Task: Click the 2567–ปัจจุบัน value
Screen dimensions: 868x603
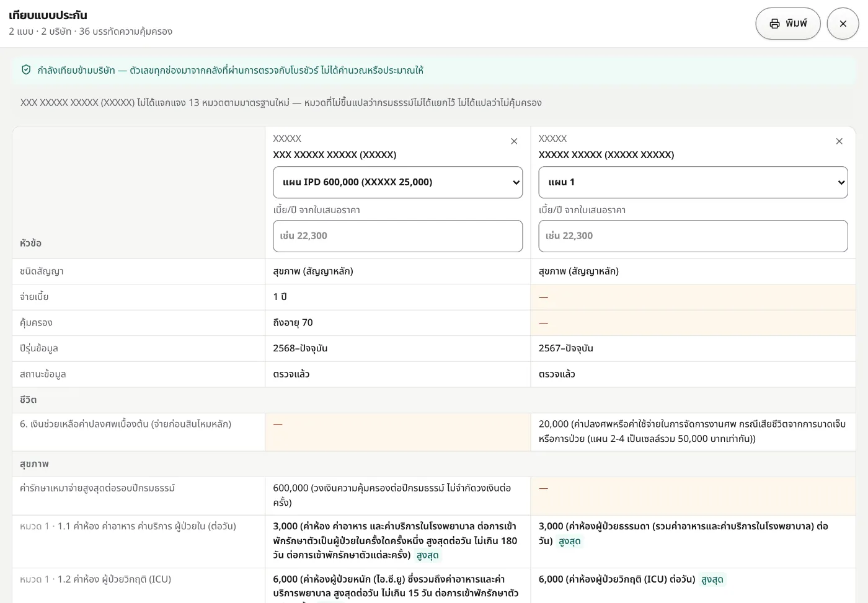Action: coord(566,348)
